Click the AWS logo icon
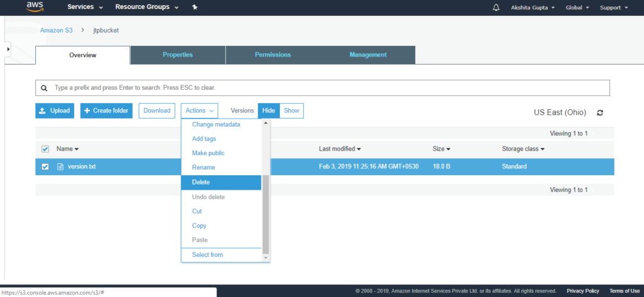The height and width of the screenshot is (297, 644). [x=35, y=6]
